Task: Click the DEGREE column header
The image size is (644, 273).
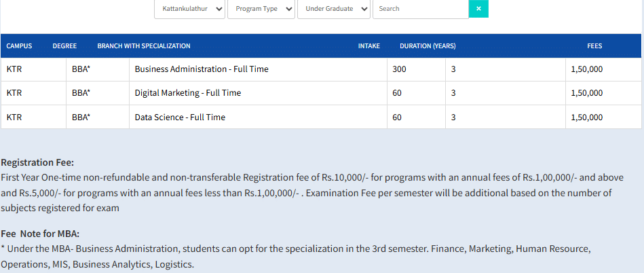Action: [x=64, y=46]
